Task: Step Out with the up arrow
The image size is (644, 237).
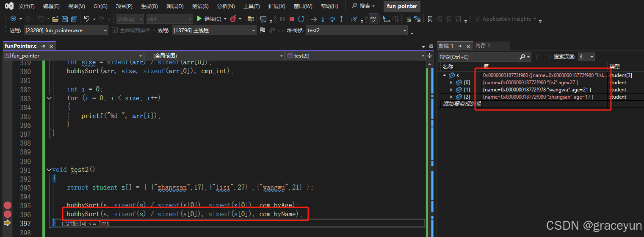Action: click(x=342, y=19)
